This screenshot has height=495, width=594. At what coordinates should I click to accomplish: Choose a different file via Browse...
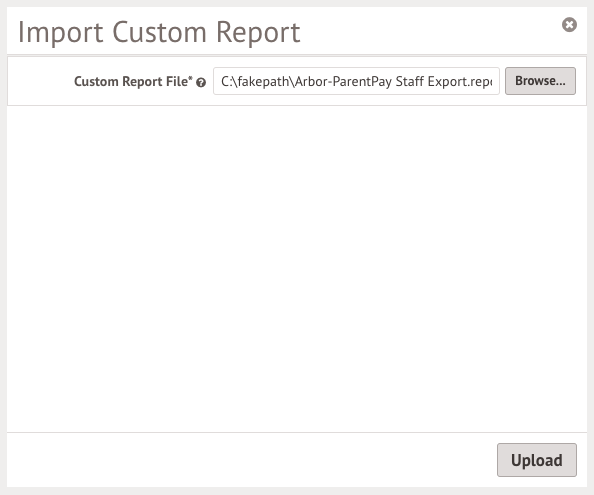pos(540,81)
